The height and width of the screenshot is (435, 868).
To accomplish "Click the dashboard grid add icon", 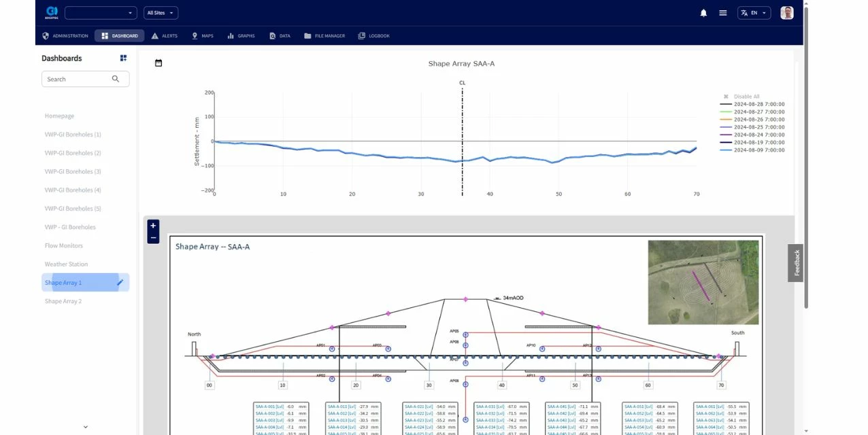I will (x=123, y=58).
